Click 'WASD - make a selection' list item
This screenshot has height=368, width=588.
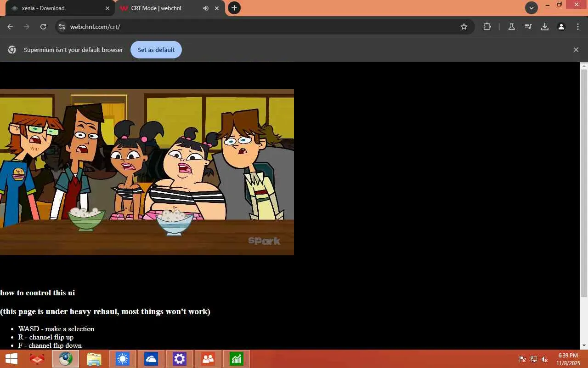pos(57,329)
